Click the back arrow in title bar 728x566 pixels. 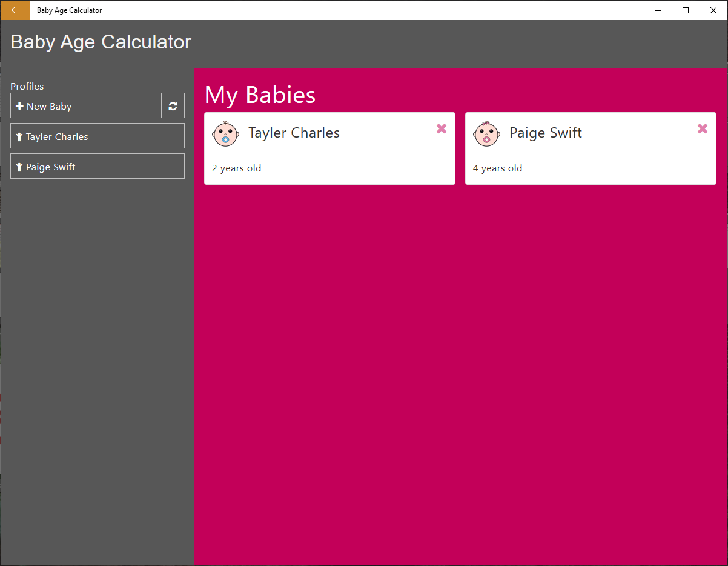[x=15, y=10]
